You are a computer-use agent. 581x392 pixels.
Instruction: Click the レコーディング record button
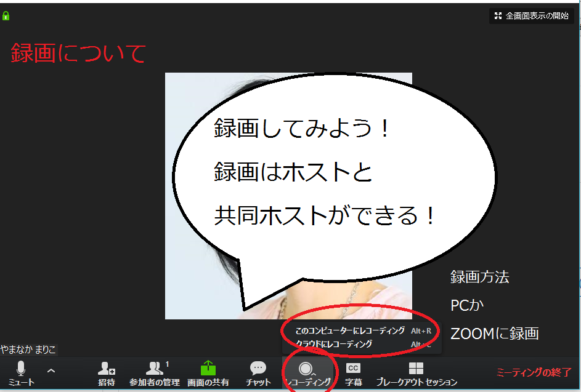pyautogui.click(x=308, y=374)
